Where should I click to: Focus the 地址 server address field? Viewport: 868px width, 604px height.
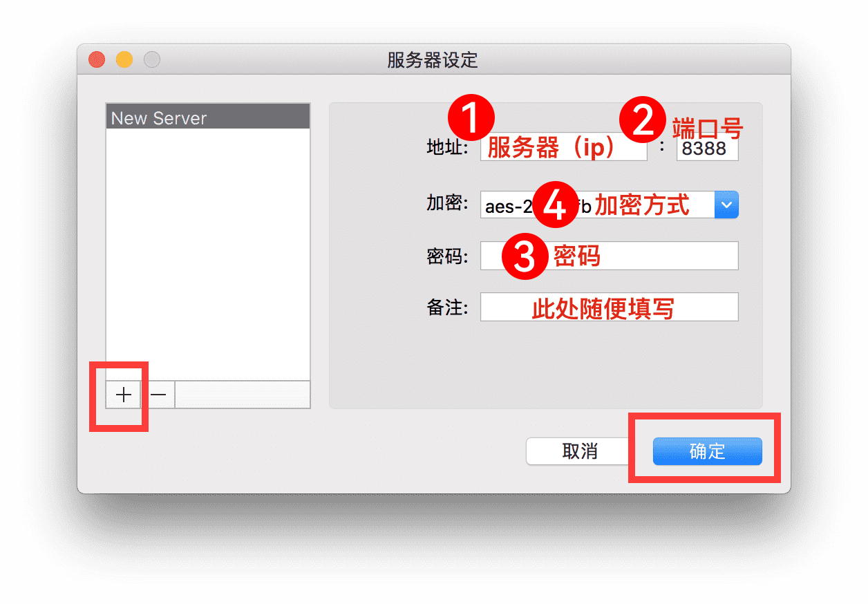pos(564,148)
